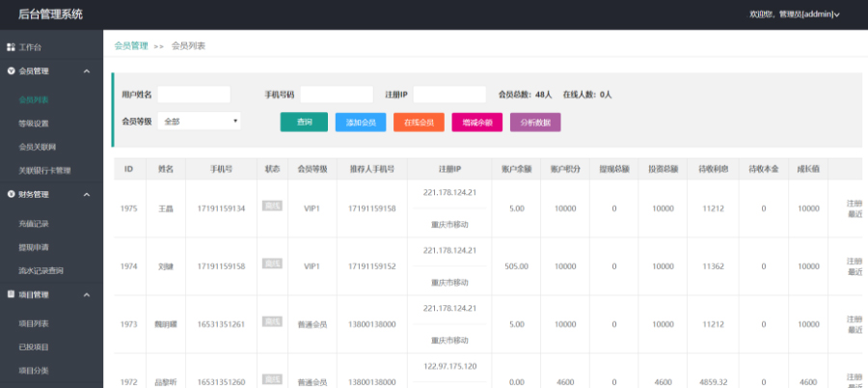
Task: Click the 注册IP column header
Action: (449, 169)
